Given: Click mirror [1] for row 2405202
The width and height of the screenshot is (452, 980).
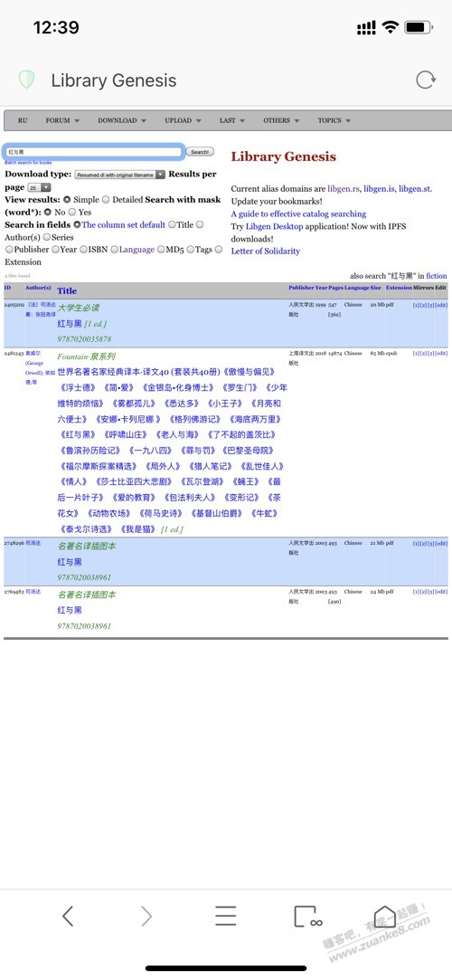Looking at the screenshot, I should (x=416, y=305).
